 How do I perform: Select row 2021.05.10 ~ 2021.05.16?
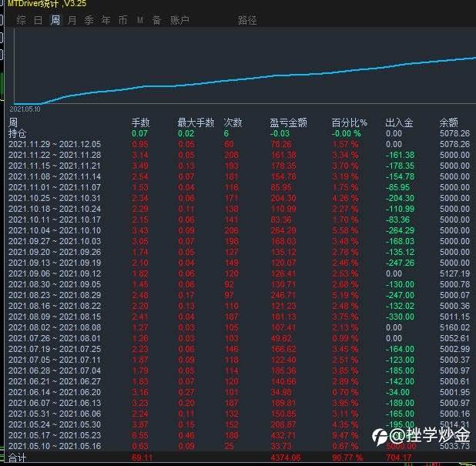(x=239, y=446)
